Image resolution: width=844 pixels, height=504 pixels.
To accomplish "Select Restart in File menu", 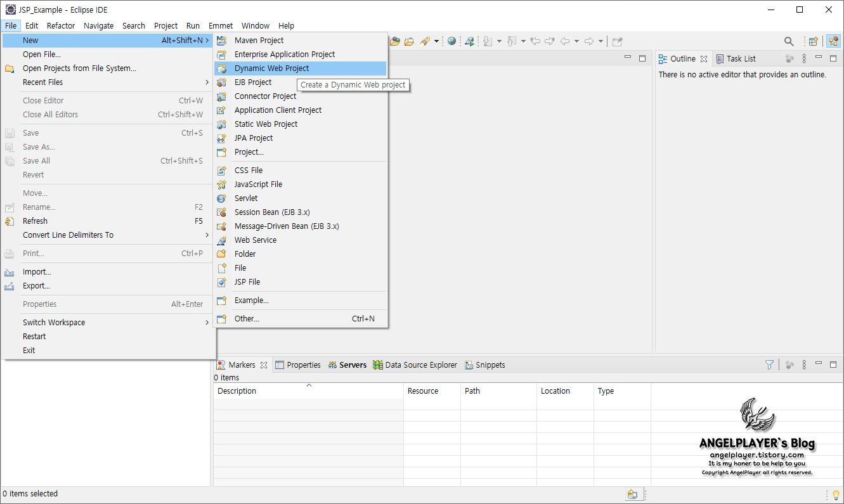I will pos(108,337).
